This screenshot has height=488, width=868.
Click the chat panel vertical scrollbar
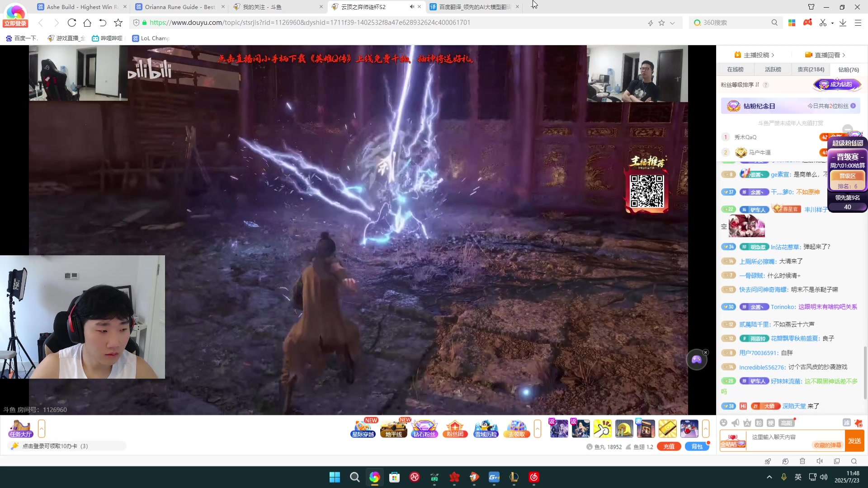865,373
